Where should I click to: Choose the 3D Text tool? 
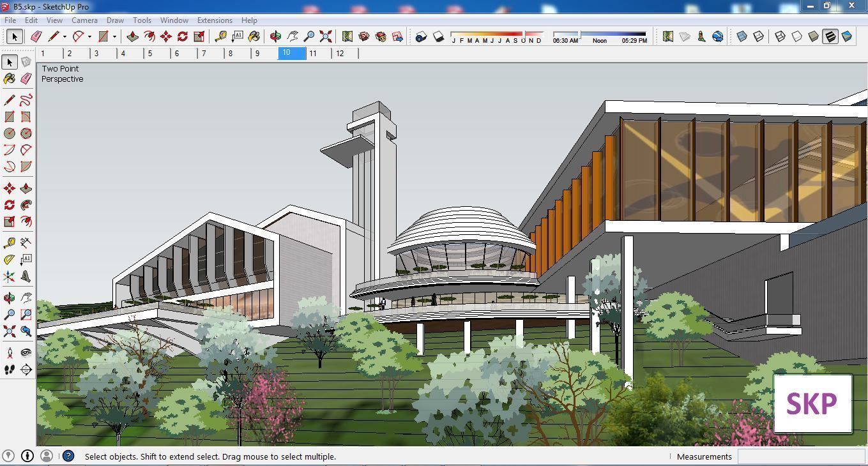[26, 276]
